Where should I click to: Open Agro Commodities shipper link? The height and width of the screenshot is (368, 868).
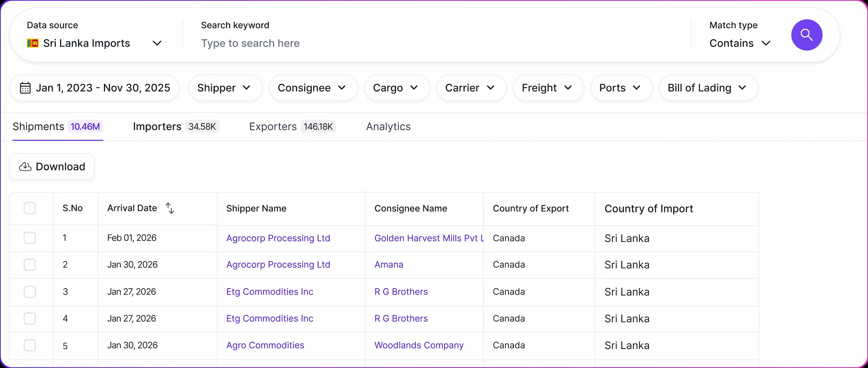point(265,345)
